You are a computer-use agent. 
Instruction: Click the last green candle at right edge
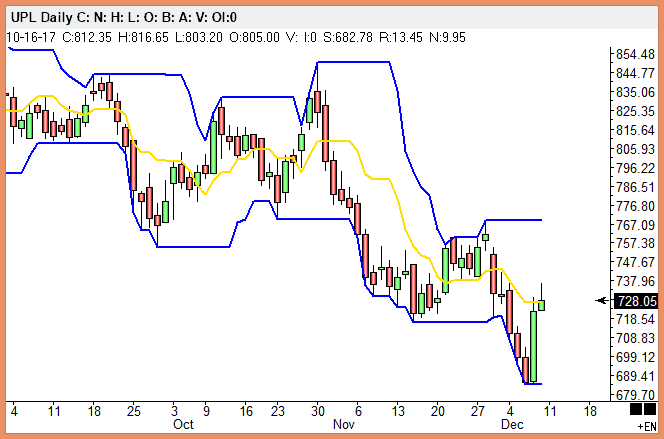click(x=541, y=304)
